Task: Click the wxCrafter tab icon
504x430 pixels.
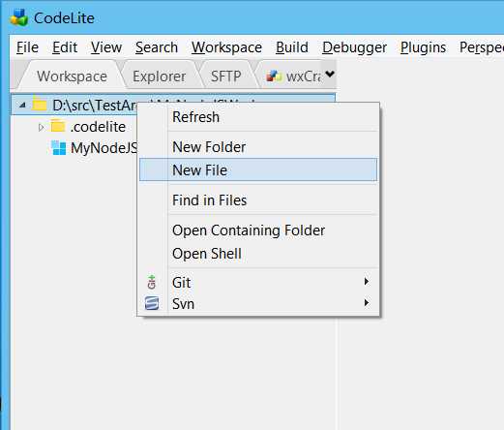Action: pos(274,77)
